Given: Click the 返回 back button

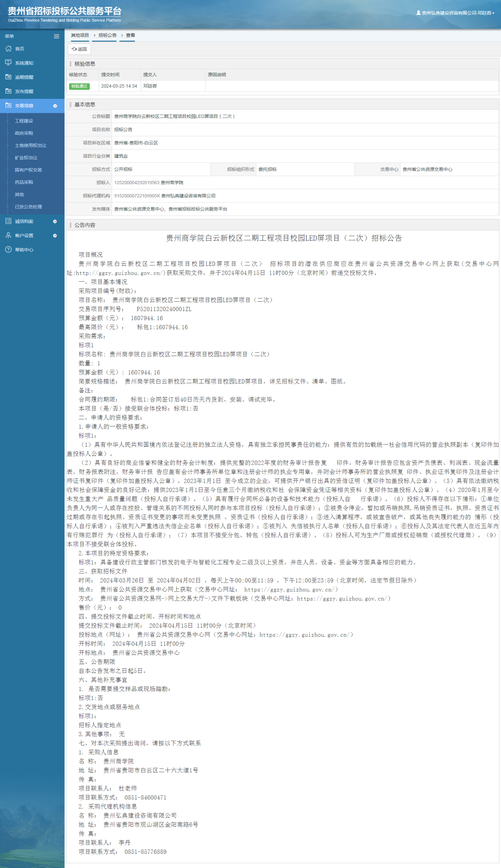Looking at the screenshot, I should point(79,49).
